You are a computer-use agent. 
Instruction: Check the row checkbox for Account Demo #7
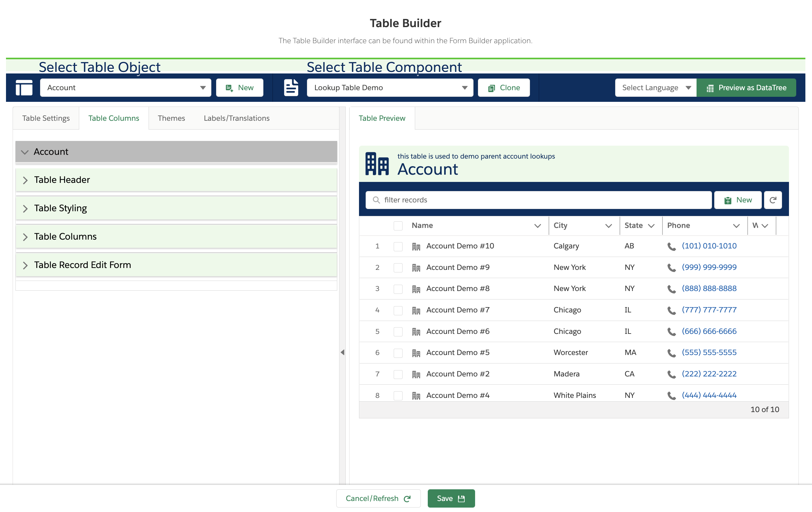(x=398, y=310)
